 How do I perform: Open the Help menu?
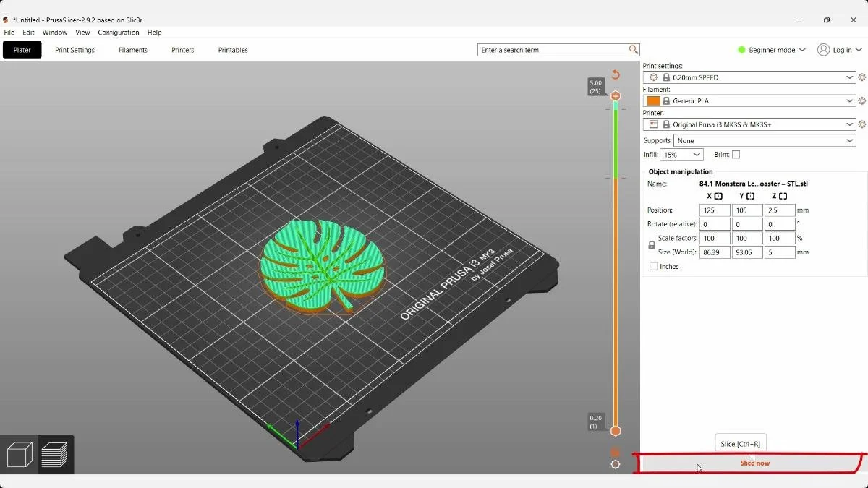[154, 33]
